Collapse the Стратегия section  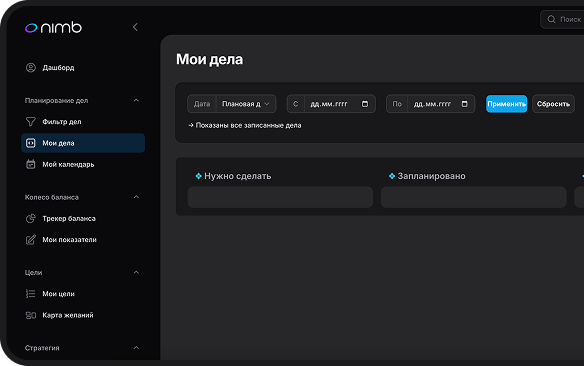pos(136,348)
